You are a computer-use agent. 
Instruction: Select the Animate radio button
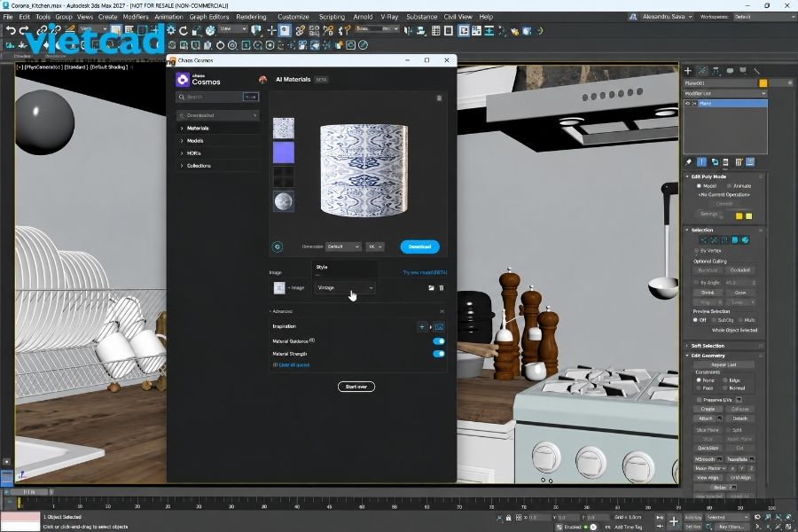pyautogui.click(x=730, y=186)
